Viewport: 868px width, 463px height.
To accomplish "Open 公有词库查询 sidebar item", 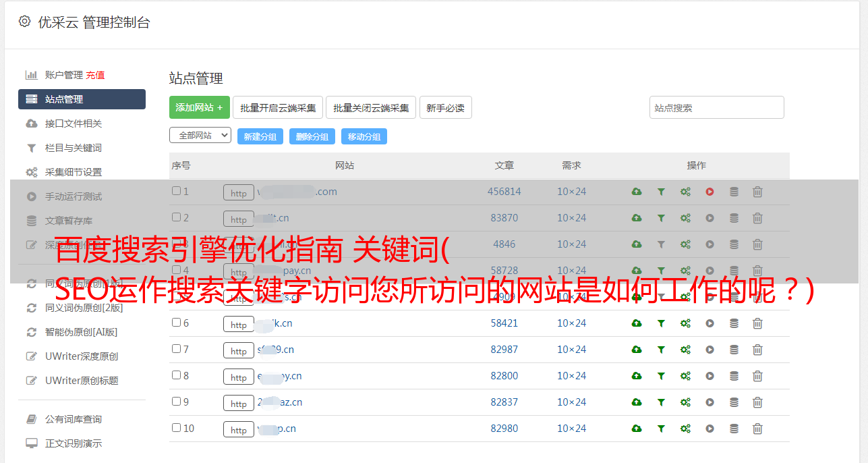I will [x=74, y=419].
